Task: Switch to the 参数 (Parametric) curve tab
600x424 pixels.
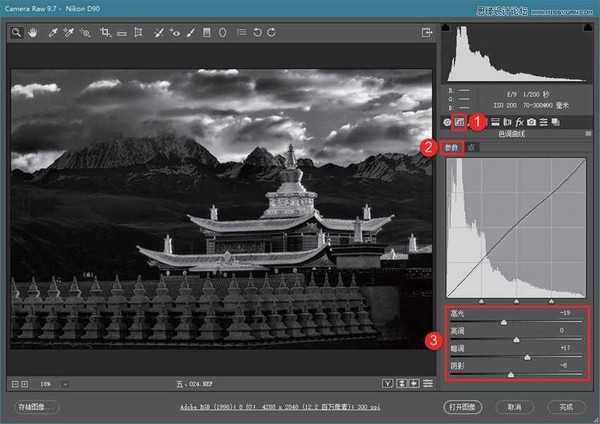Action: point(457,148)
